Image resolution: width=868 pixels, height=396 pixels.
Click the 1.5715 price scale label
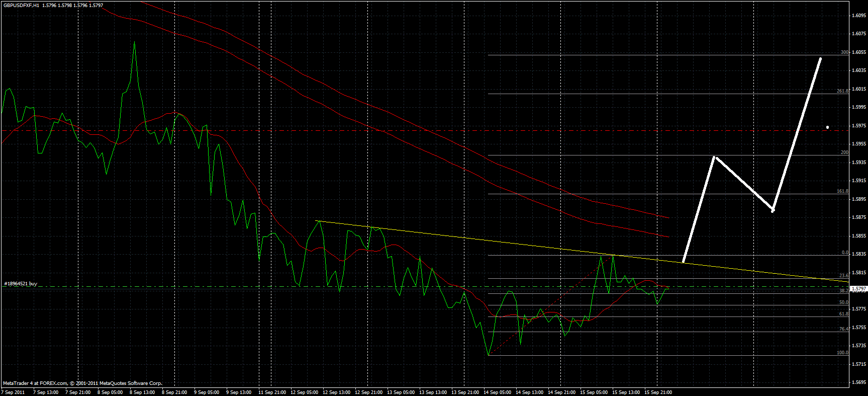(x=859, y=364)
